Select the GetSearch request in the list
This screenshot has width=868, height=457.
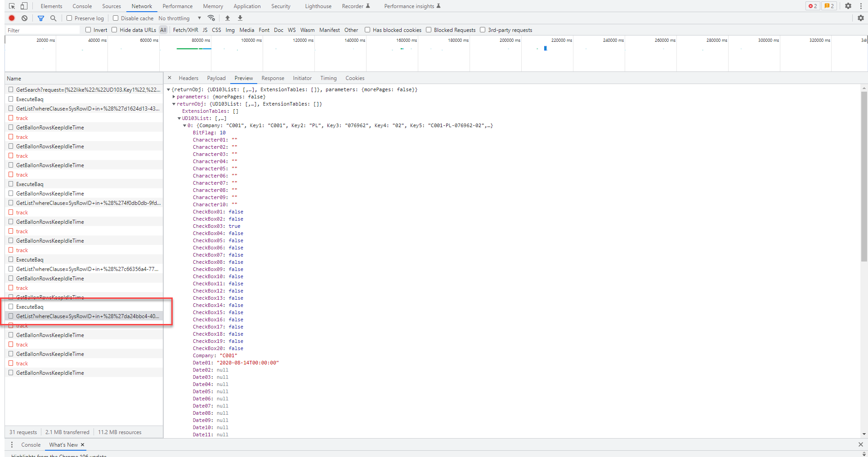click(x=88, y=89)
